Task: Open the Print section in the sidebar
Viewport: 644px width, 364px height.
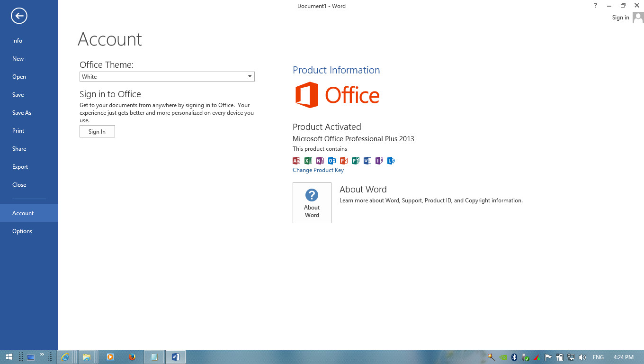Action: (x=18, y=130)
